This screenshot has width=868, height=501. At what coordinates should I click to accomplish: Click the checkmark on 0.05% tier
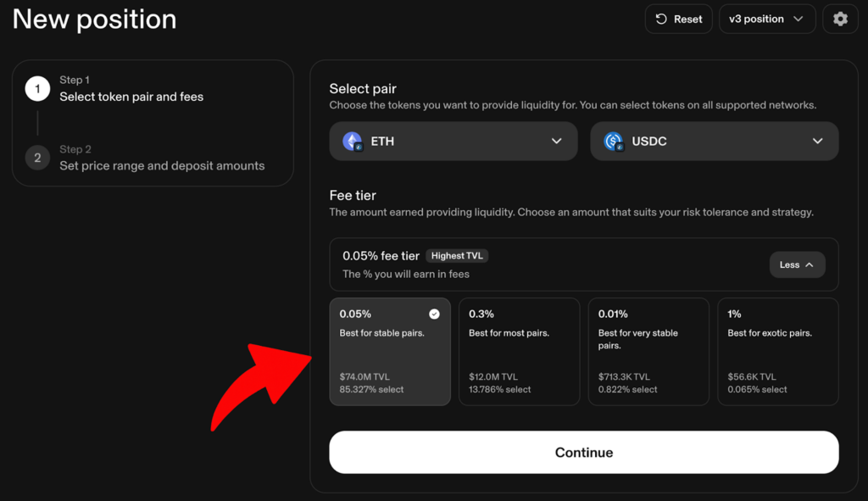pos(434,315)
